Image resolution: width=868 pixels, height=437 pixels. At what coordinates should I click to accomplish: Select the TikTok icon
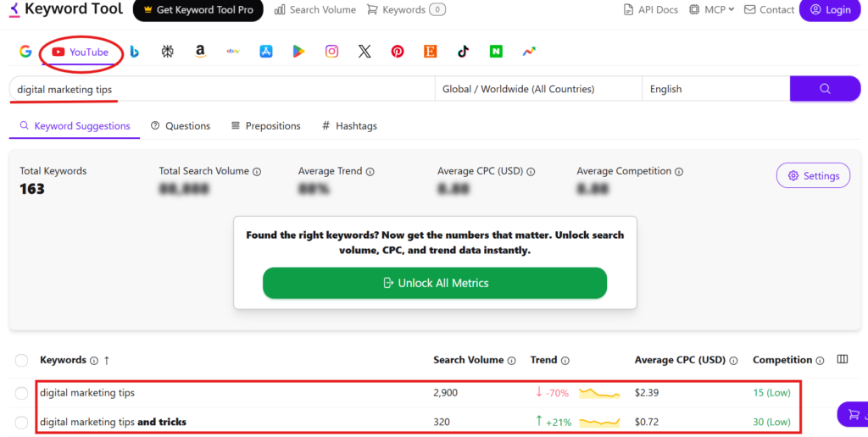(464, 52)
